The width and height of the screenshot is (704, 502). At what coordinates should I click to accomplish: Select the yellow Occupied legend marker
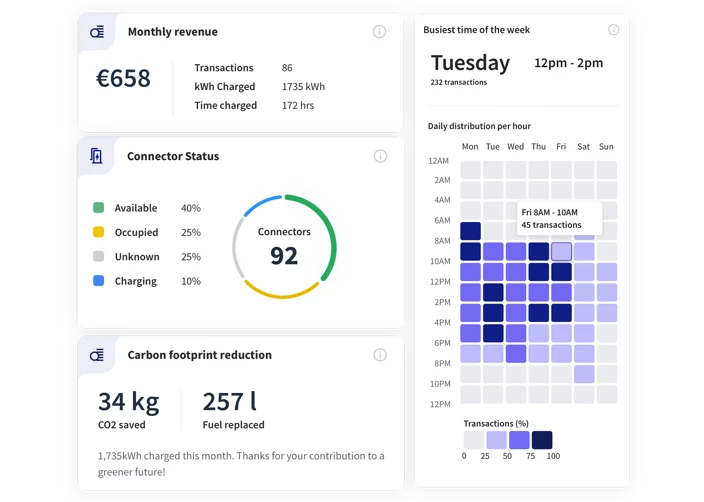point(98,232)
